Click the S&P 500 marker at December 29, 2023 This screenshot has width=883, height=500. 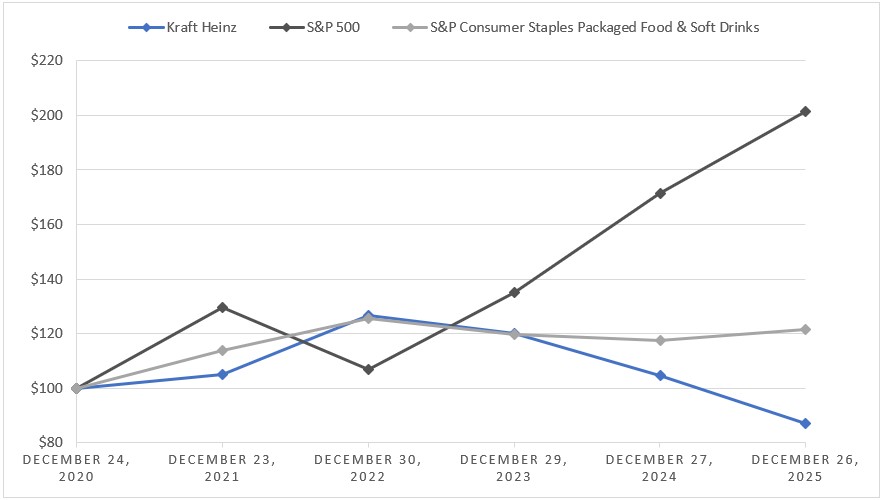[x=514, y=292]
